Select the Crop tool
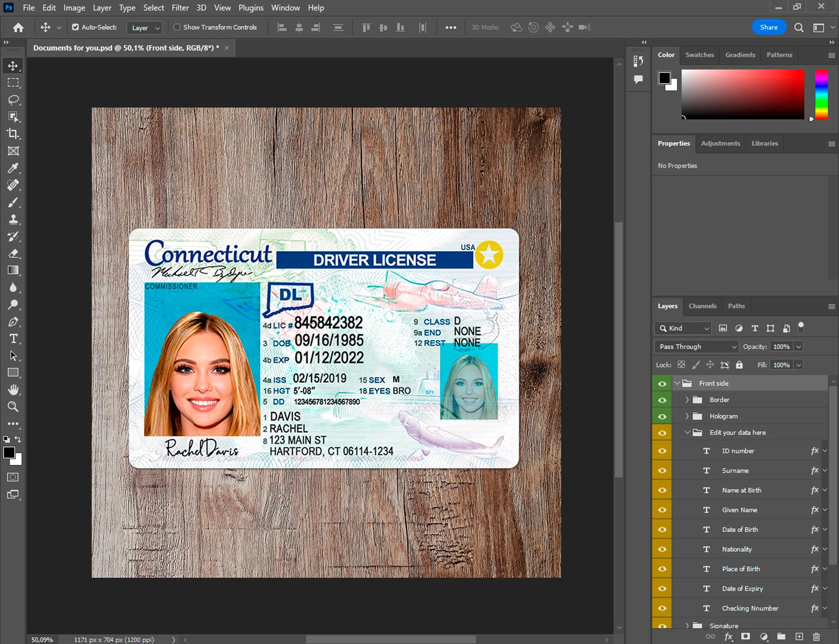 [x=13, y=134]
